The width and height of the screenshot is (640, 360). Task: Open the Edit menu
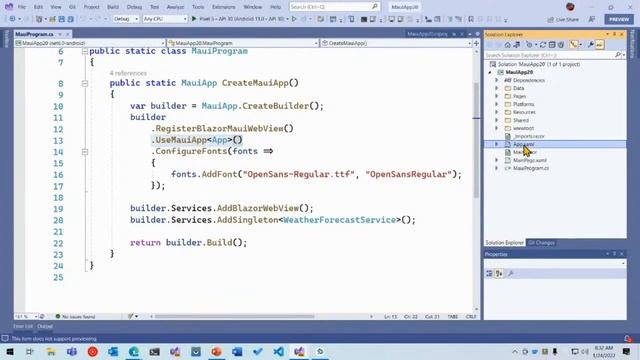[38, 7]
